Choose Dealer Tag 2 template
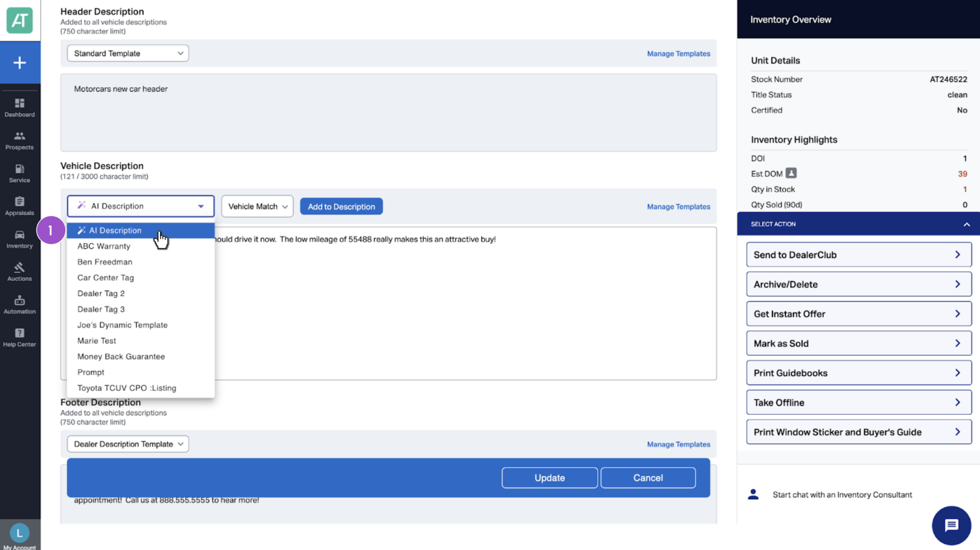 pyautogui.click(x=140, y=293)
